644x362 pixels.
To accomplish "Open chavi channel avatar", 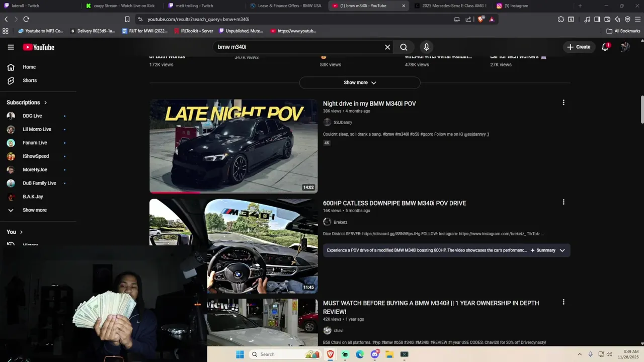I will tap(327, 330).
